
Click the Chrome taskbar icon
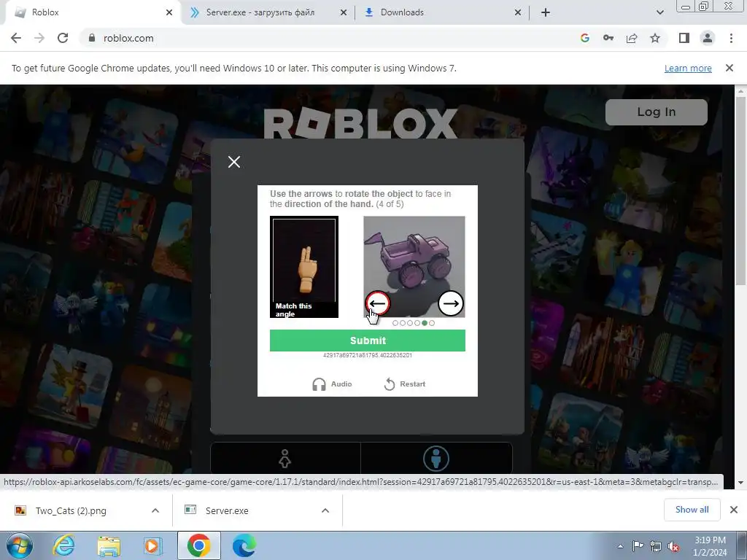point(198,545)
